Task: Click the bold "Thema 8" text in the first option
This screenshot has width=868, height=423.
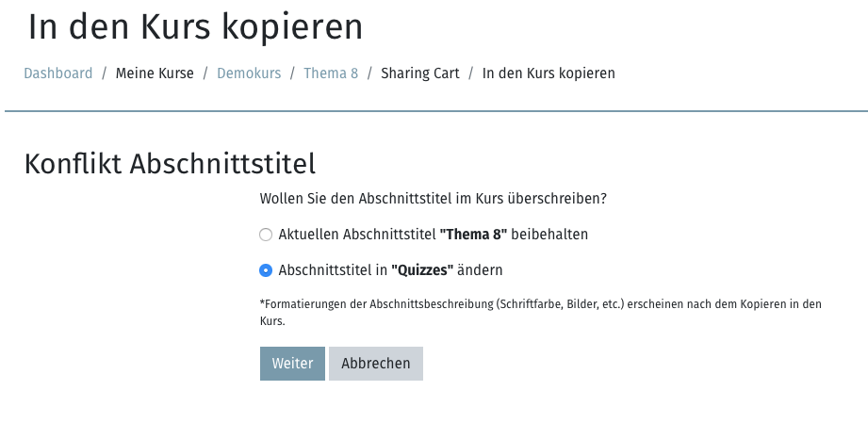Action: pos(473,235)
